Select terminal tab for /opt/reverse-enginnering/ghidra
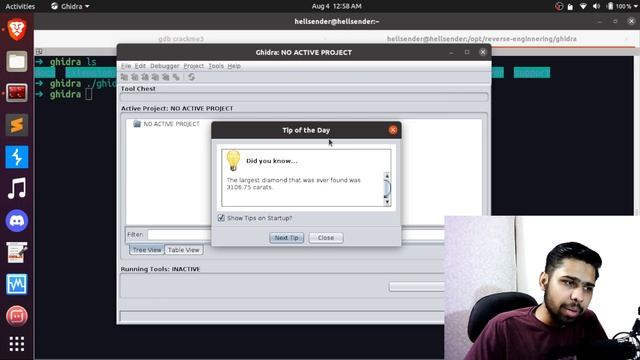640x360 pixels. 482,39
